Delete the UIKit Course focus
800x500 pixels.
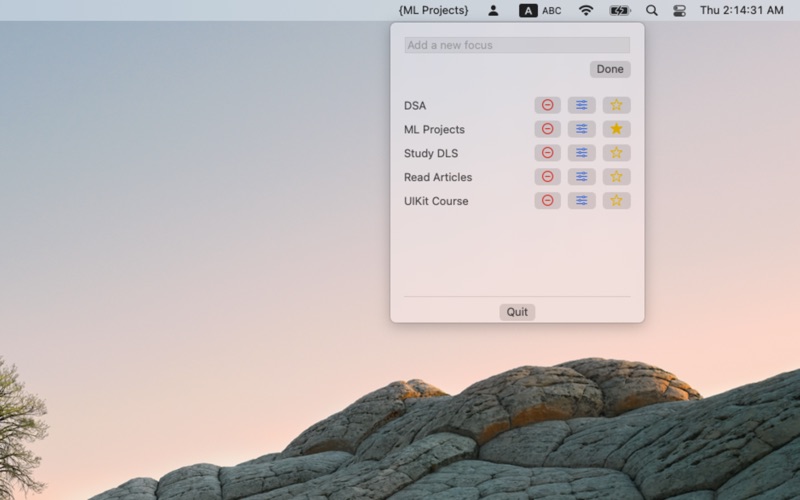[547, 201]
